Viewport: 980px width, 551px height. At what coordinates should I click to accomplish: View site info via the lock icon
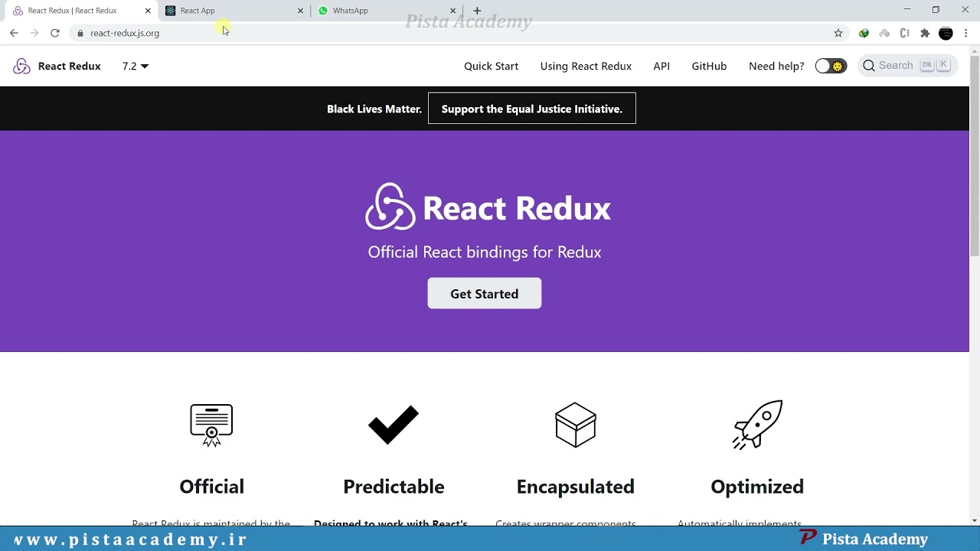click(80, 33)
